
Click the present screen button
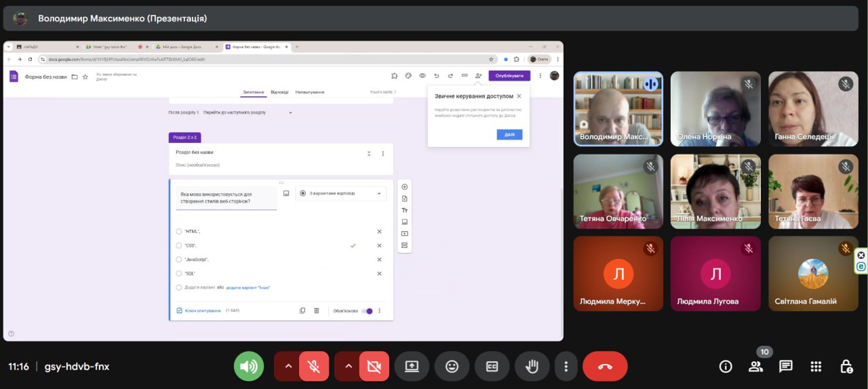(412, 367)
